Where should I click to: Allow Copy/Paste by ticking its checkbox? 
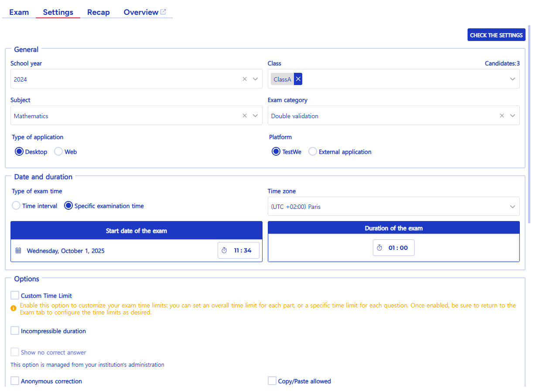(x=272, y=380)
